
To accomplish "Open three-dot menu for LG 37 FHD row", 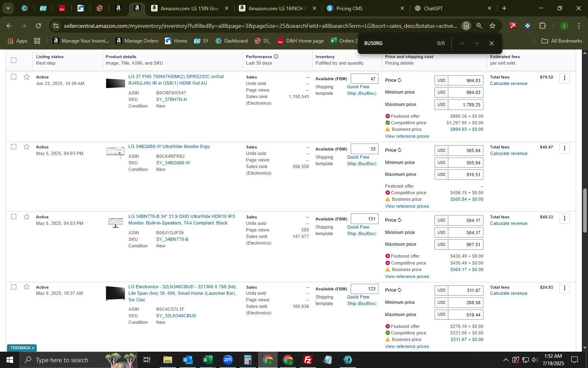I will (x=564, y=78).
